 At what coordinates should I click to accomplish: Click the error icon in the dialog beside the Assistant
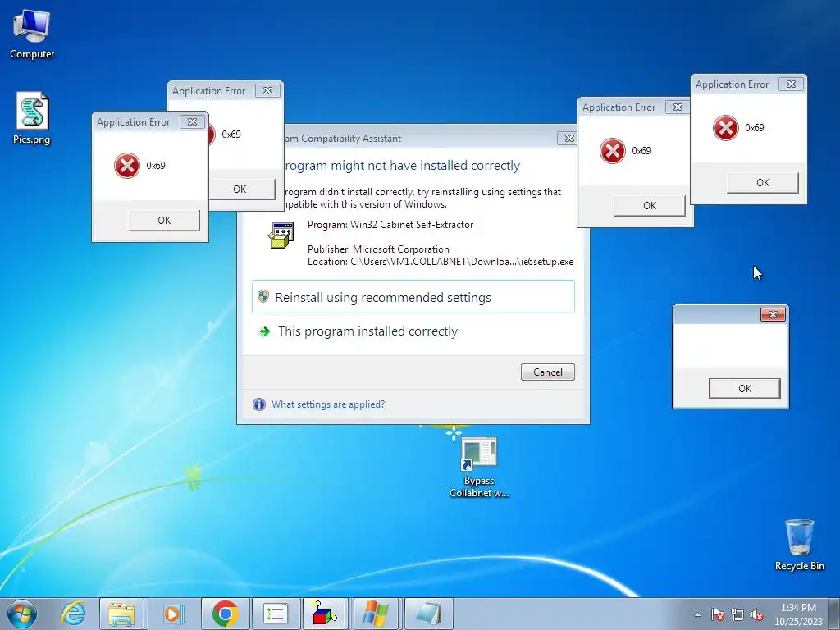612,151
